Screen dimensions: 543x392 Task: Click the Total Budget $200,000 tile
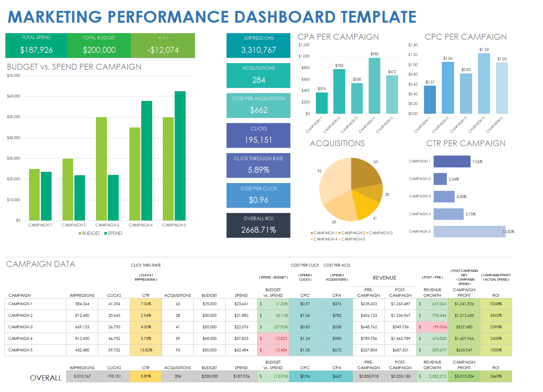tap(99, 45)
